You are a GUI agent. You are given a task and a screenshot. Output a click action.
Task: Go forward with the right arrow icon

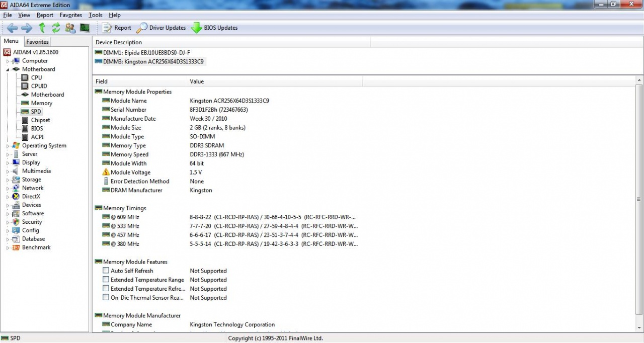click(x=27, y=28)
